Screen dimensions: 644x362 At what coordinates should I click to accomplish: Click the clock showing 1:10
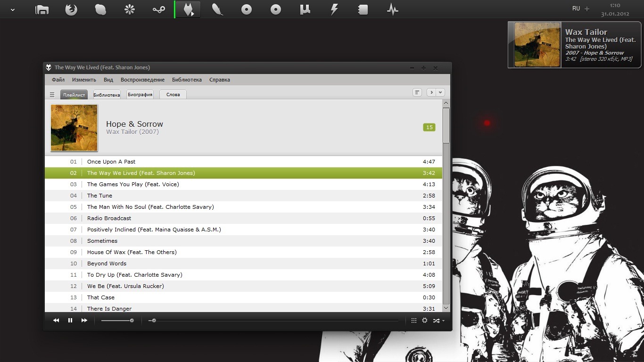(x=615, y=5)
